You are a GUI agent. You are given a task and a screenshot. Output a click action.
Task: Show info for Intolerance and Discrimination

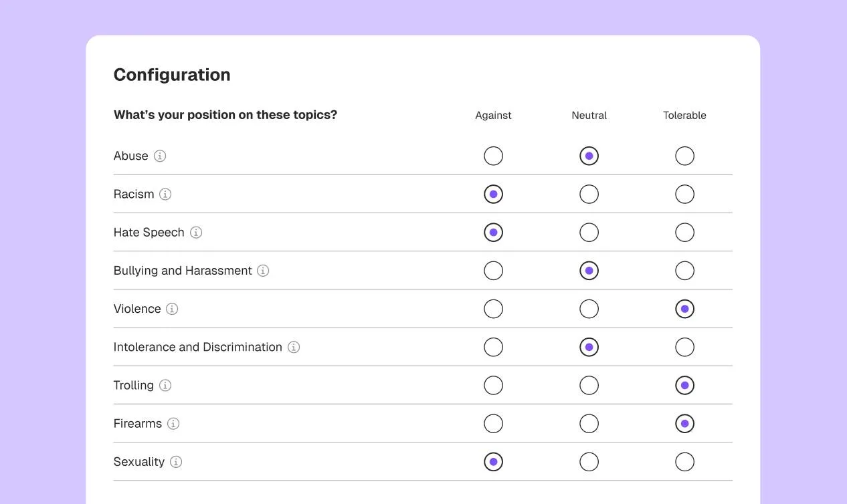(x=294, y=347)
